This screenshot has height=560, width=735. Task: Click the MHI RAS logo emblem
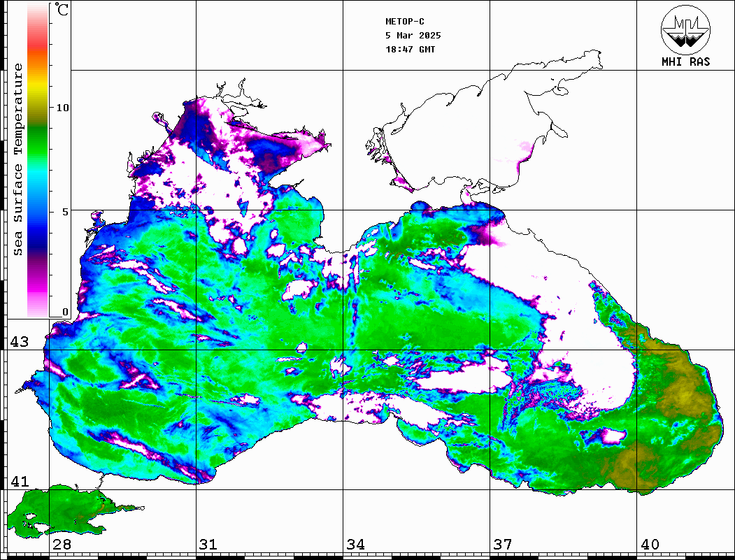click(x=686, y=29)
